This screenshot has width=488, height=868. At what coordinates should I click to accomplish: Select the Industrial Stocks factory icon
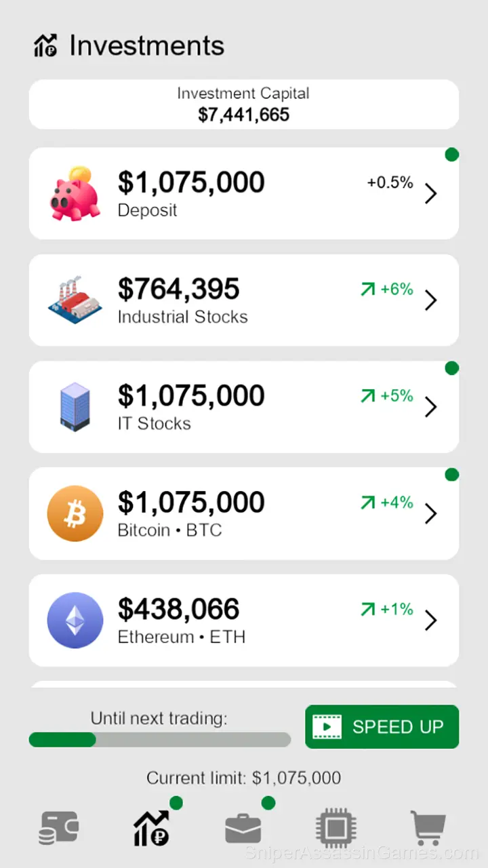click(x=75, y=300)
